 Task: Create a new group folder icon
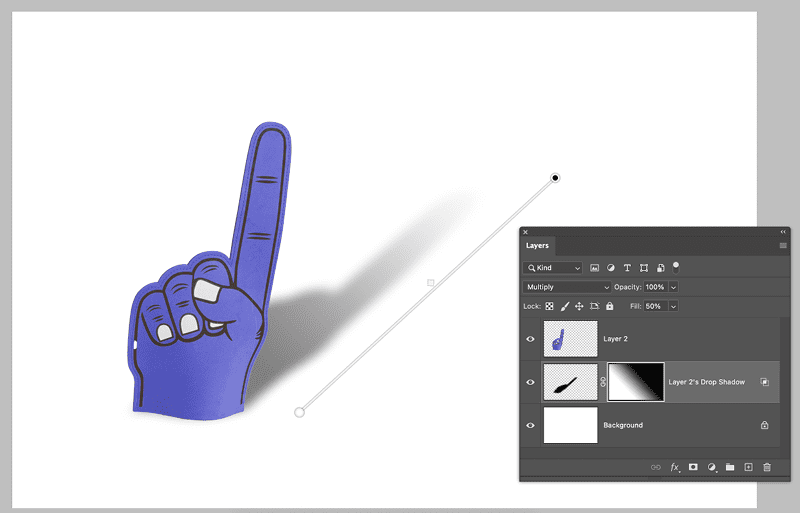730,467
